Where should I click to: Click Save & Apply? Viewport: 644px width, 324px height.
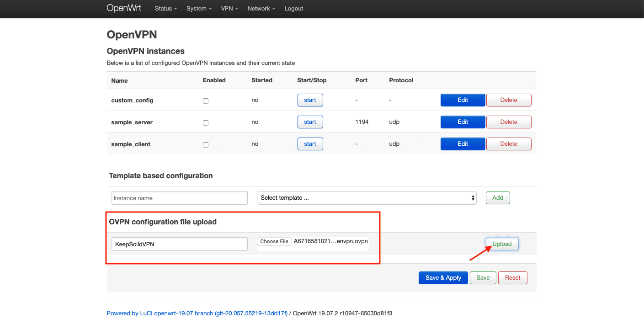pos(443,278)
